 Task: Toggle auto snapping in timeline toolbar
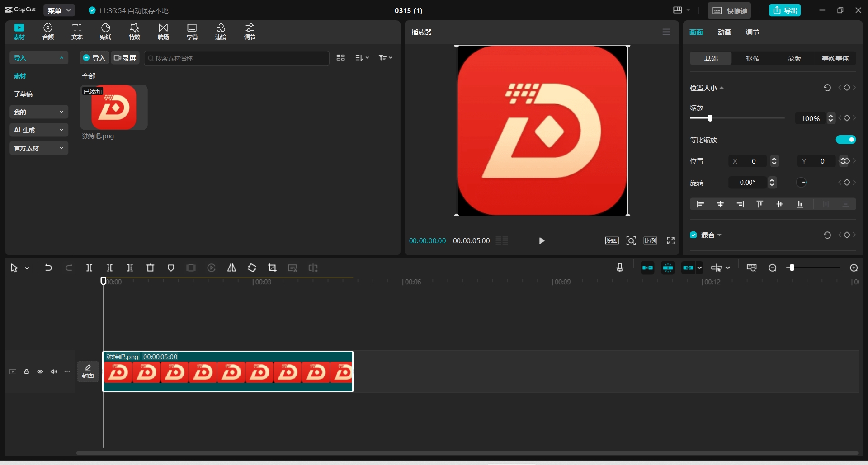[668, 268]
